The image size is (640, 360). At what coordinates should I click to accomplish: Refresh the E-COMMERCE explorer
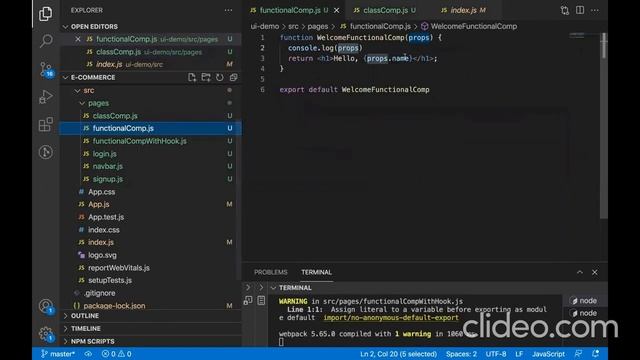(x=220, y=78)
